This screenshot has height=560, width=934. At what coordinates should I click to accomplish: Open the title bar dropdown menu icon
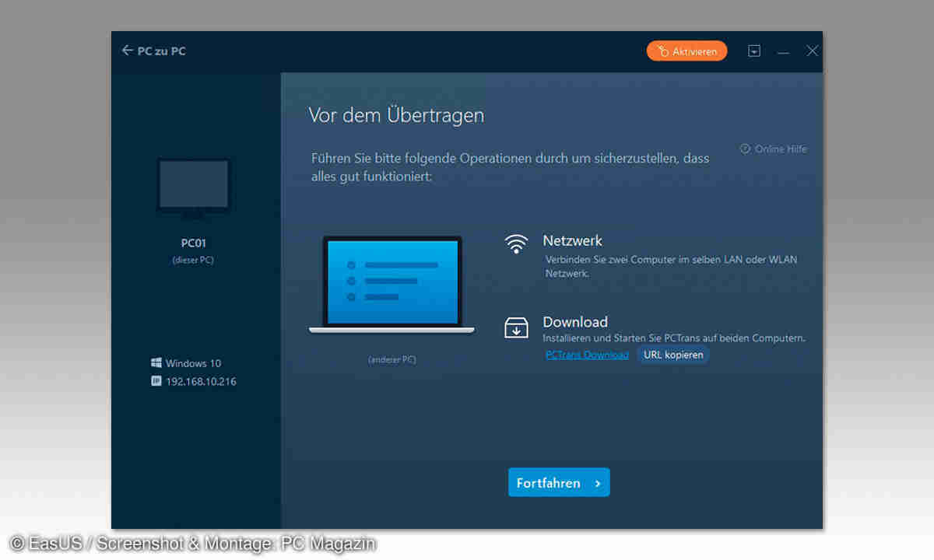(x=753, y=51)
